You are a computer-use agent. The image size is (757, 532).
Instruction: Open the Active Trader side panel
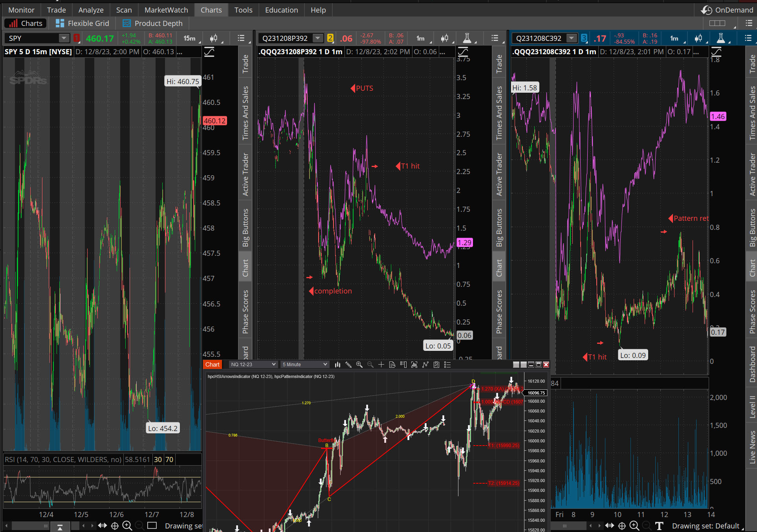(x=246, y=174)
